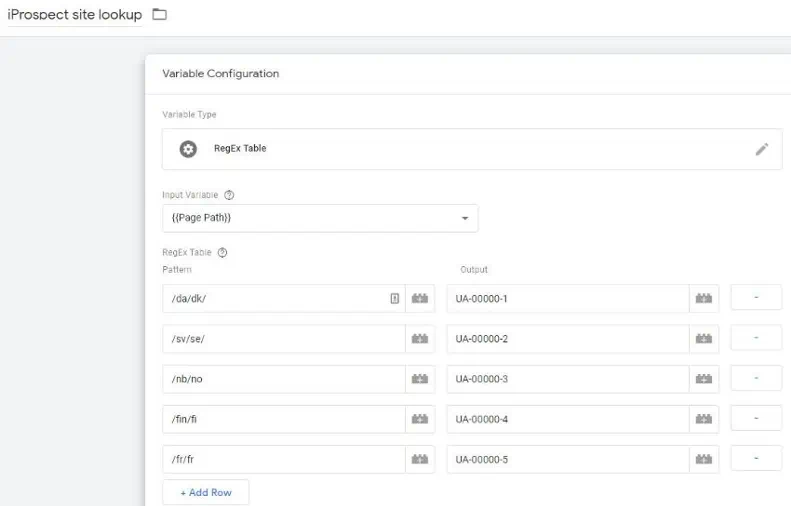Click the RegEx Table gear icon
Viewport: 791px width, 506px height.
point(188,149)
